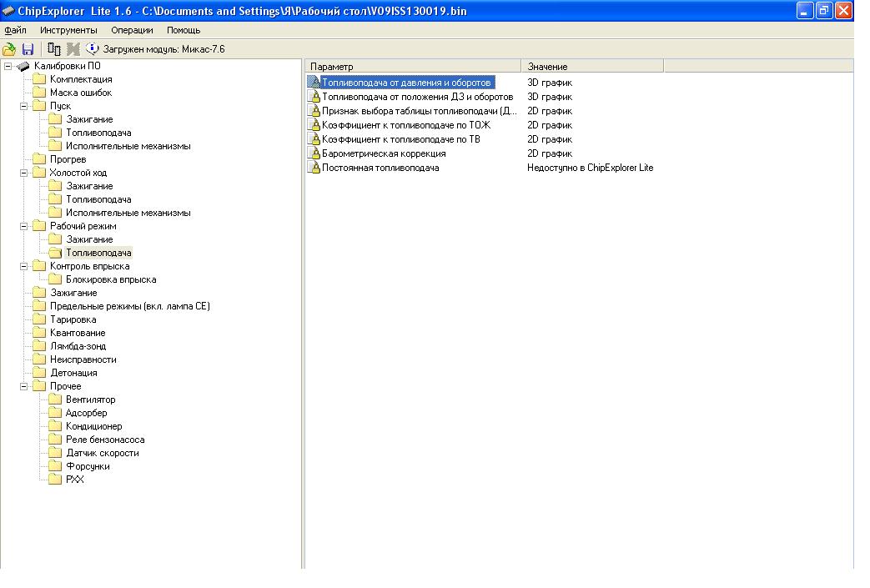Click the chip icon beside Калибровки ПО
This screenshot has width=870, height=588.
(23, 66)
